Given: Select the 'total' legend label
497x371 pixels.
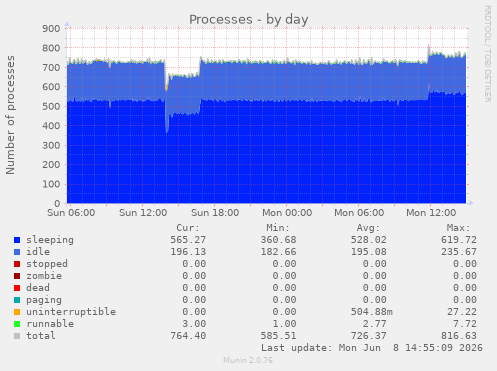Looking at the screenshot, I should coord(41,336).
